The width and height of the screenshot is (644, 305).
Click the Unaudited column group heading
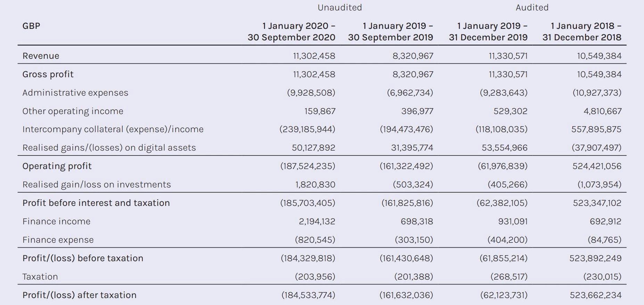pos(339,8)
